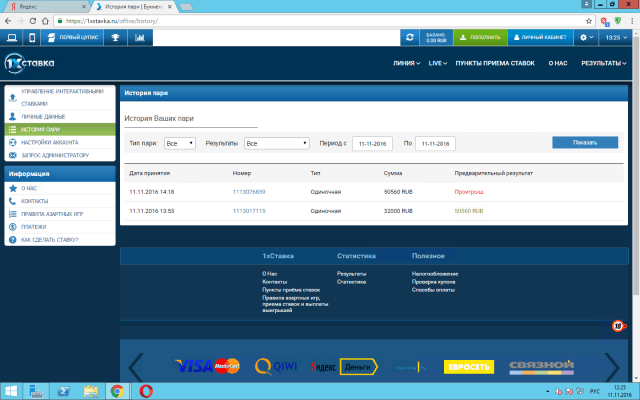This screenshot has width=640, height=400.
Task: Open the settings gear in top bar
Action: pos(584,38)
